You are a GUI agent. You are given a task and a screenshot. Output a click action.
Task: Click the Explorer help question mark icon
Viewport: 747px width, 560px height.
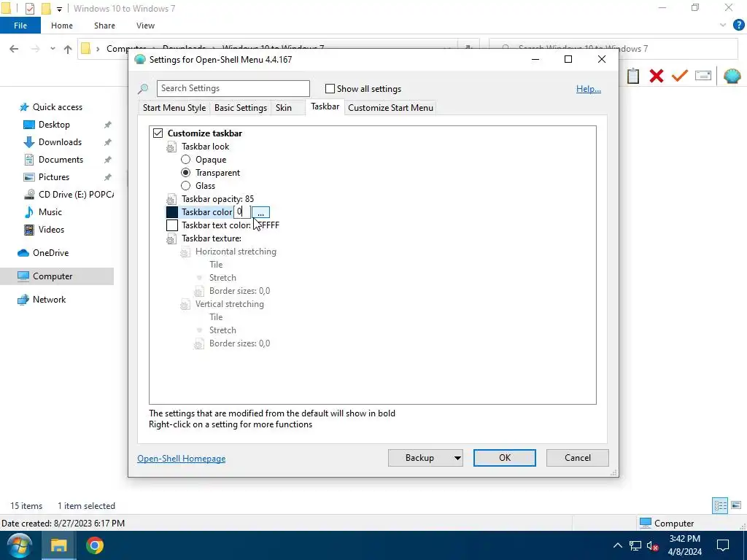pos(738,26)
